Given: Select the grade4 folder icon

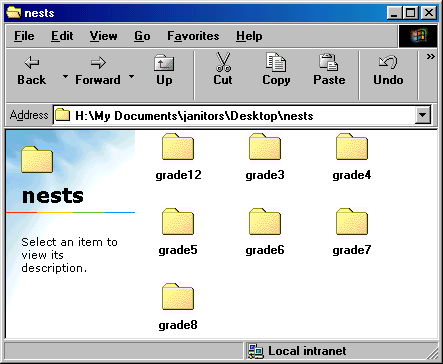Looking at the screenshot, I should [352, 146].
